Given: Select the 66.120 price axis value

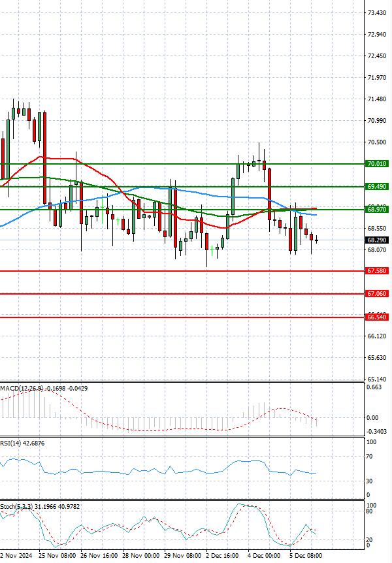Looking at the screenshot, I should (x=377, y=336).
